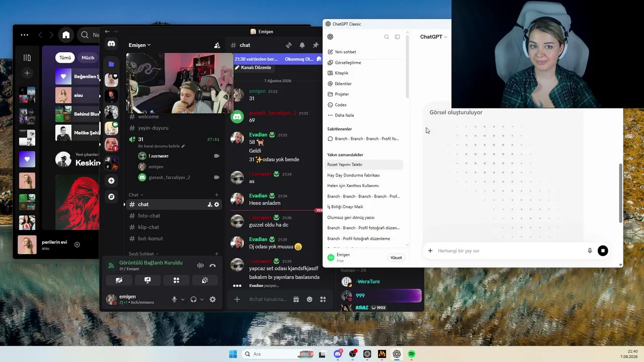
Task: Go to Spotify home icon
Action: tap(66, 35)
